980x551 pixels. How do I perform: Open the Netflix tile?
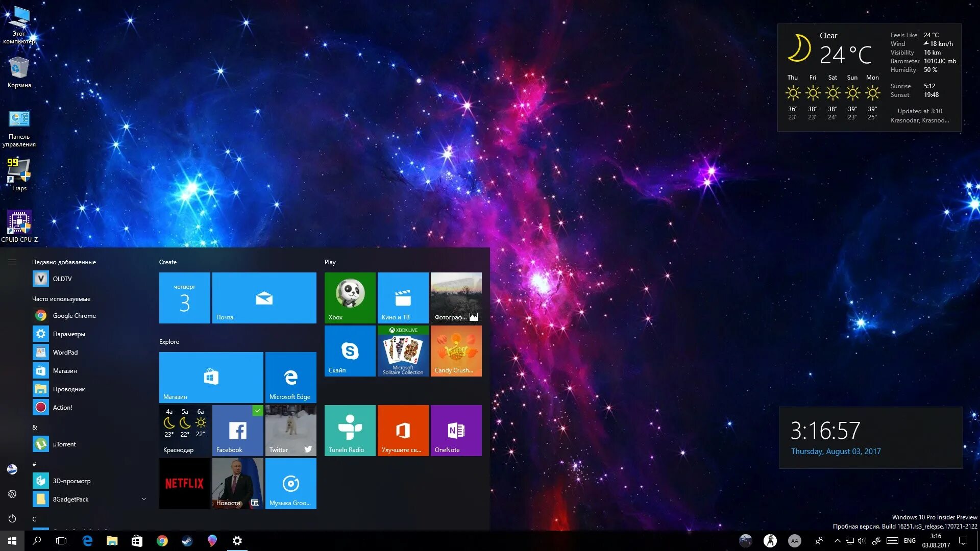(x=184, y=483)
